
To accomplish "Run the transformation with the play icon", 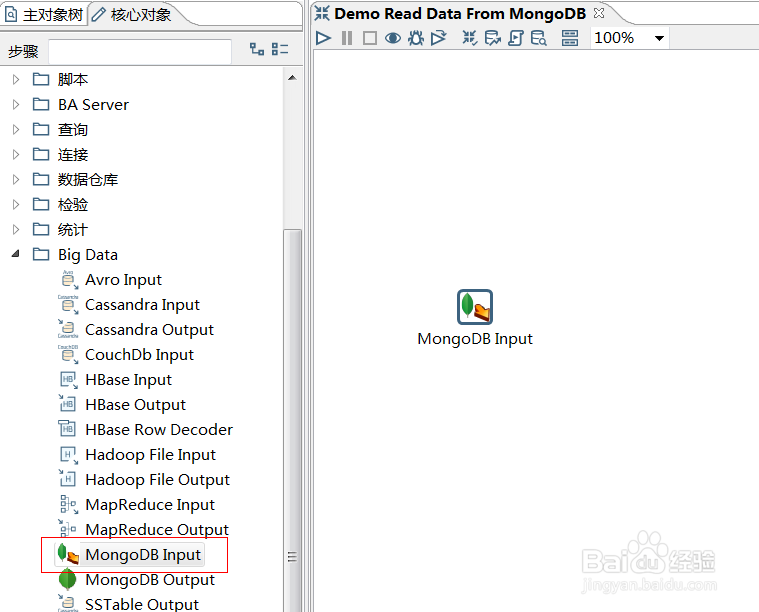I will [323, 38].
